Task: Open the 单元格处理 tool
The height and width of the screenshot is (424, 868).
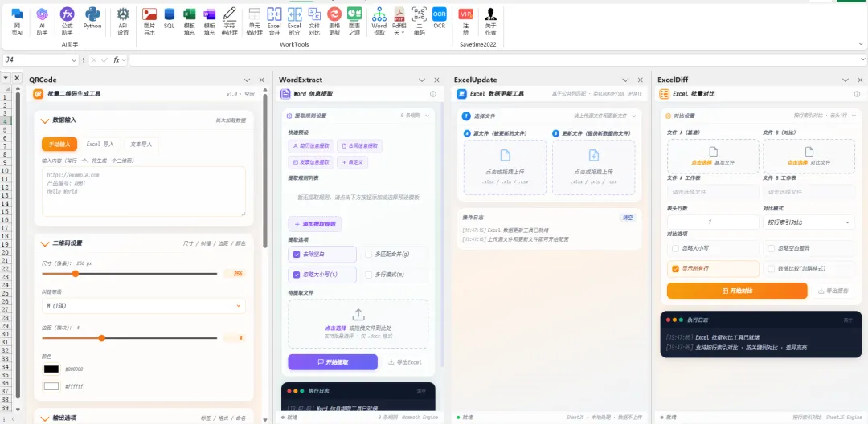Action: 255,22
